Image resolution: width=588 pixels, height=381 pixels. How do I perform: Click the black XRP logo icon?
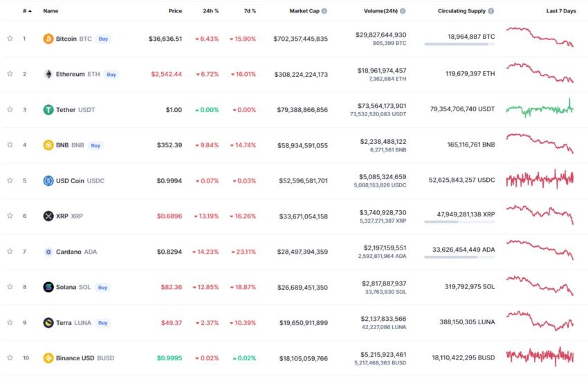coord(48,216)
